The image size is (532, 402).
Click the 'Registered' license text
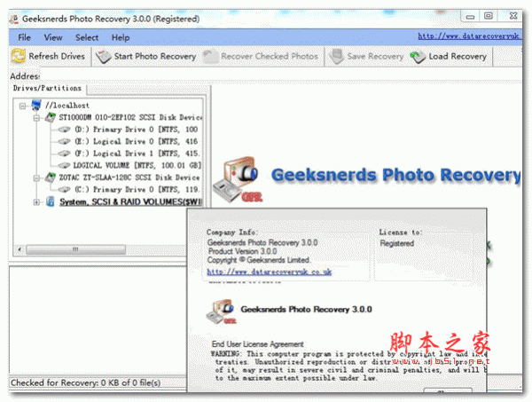(x=397, y=243)
